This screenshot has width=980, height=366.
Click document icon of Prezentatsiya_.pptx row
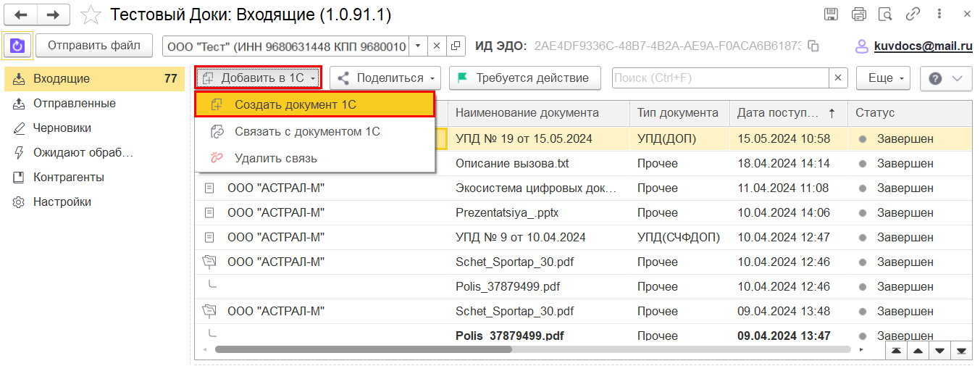pos(209,213)
